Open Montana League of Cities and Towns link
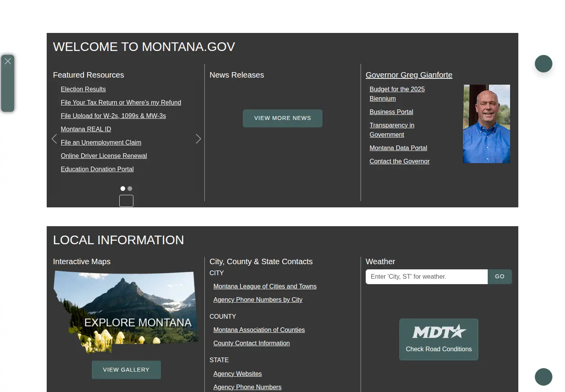This screenshot has height=392, width=565. point(265,286)
